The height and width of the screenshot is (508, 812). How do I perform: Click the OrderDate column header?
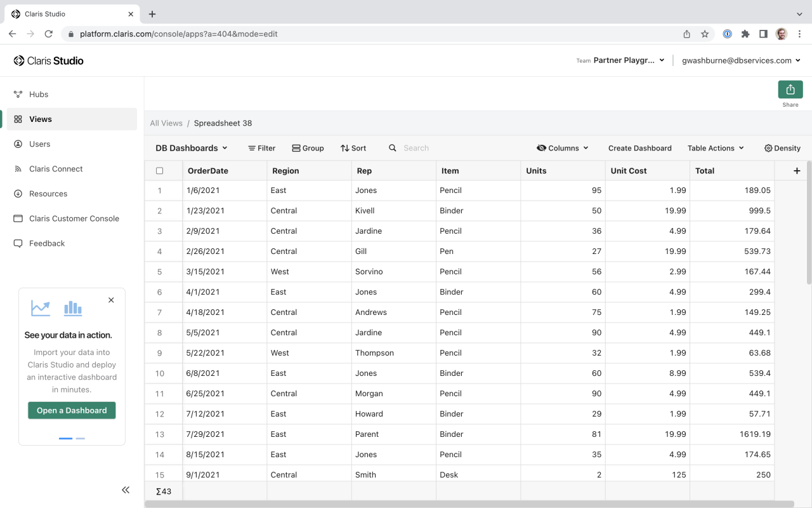[x=225, y=171]
